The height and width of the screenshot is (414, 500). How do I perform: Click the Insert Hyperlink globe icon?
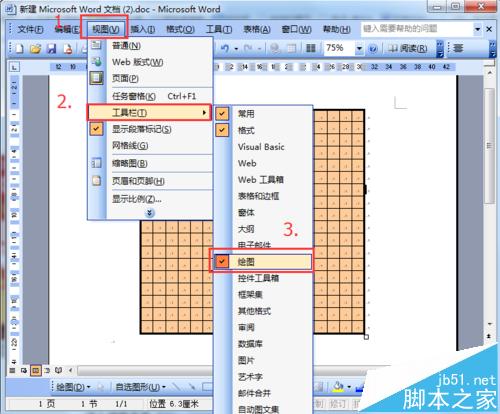tap(275, 49)
